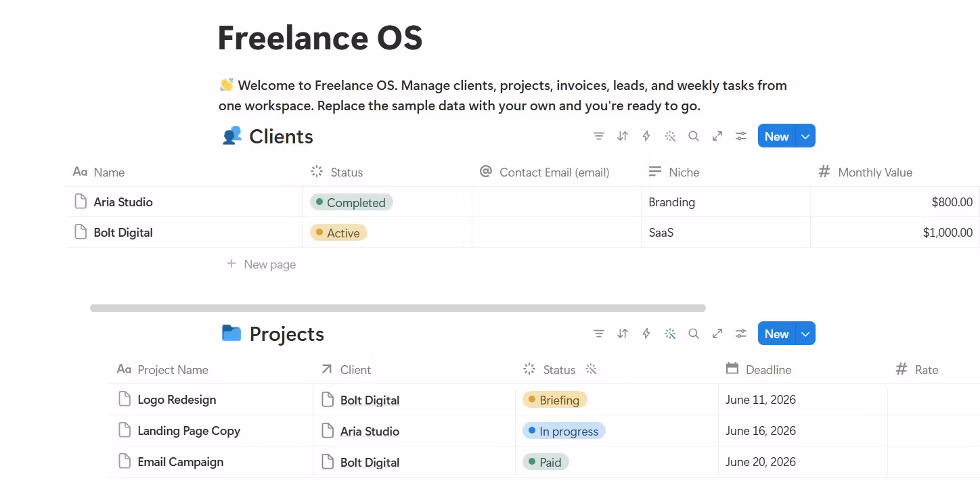Click the Freelance OS page title
The width and height of the screenshot is (980, 487).
[320, 37]
